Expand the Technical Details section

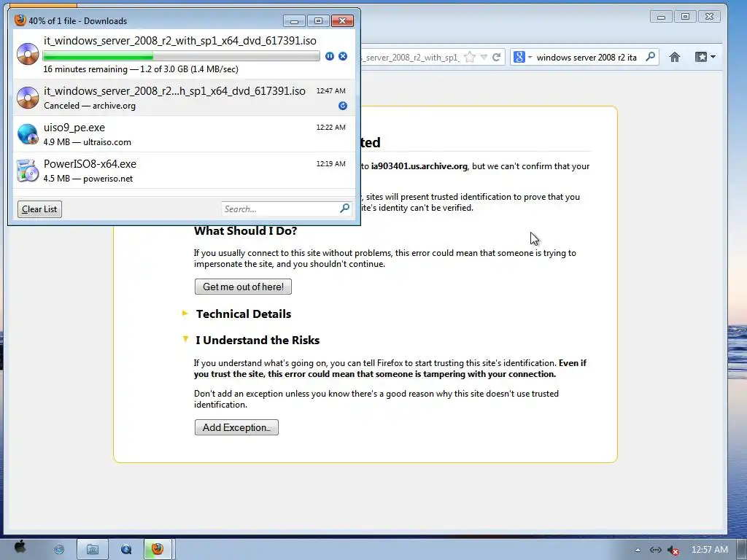pyautogui.click(x=185, y=314)
